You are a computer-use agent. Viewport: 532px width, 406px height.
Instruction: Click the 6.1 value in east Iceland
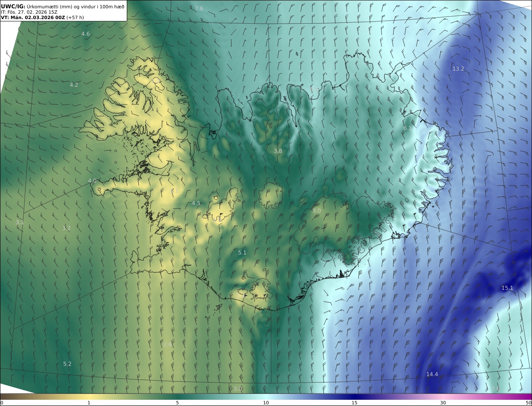pyautogui.click(x=408, y=128)
